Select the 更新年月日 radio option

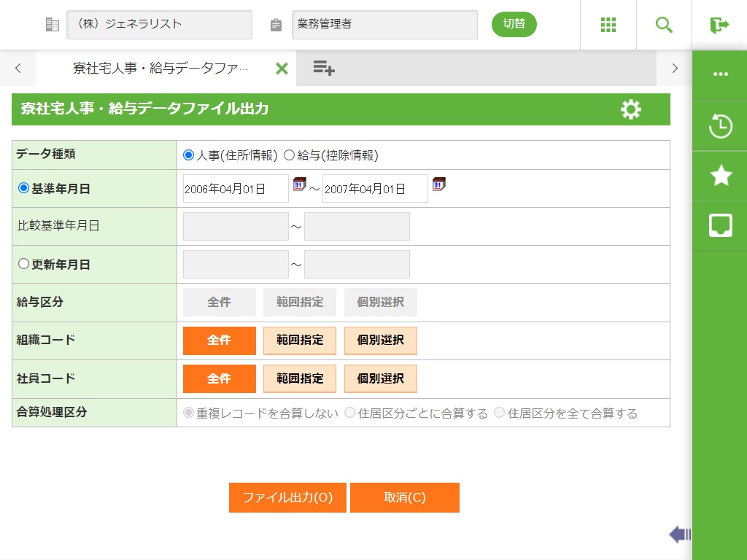[x=23, y=265]
